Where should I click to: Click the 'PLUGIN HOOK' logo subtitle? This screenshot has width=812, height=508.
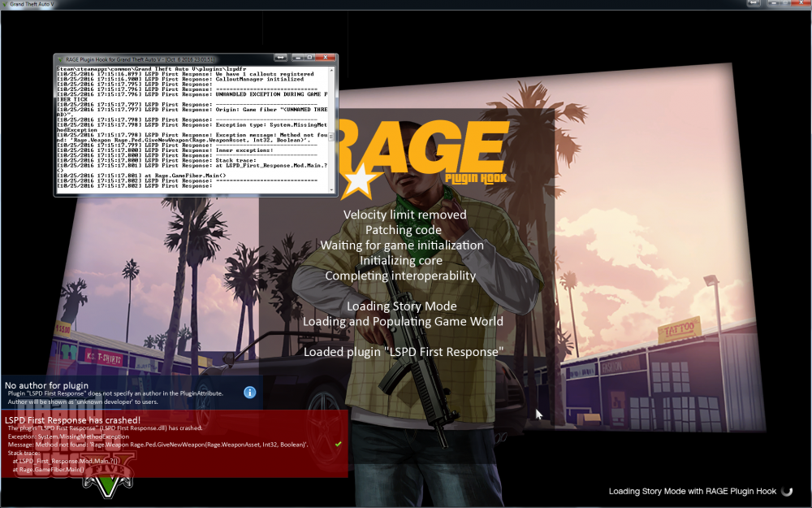(476, 179)
